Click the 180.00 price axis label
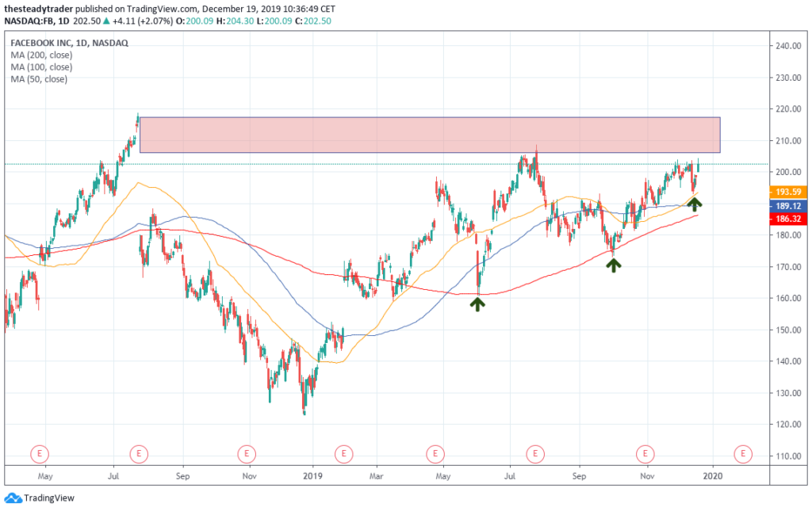Image resolution: width=812 pixels, height=511 pixels. 788,235
